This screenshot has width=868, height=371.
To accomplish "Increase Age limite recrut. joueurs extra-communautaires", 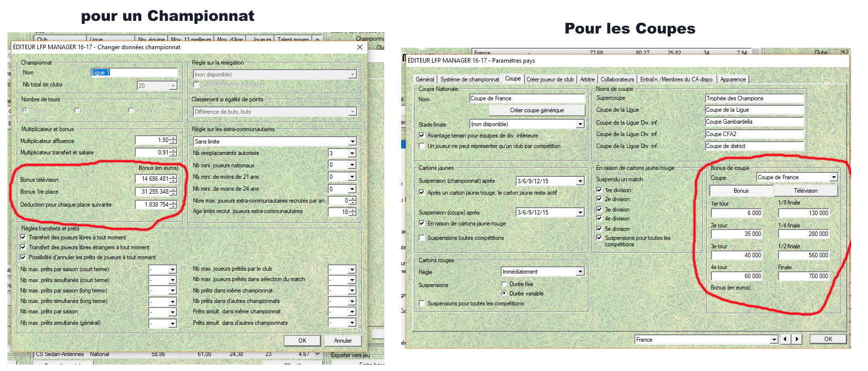I will (x=352, y=210).
